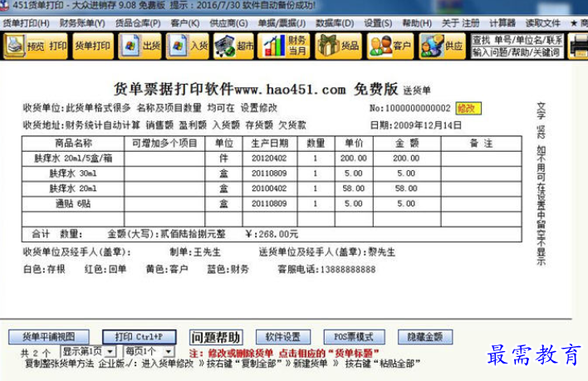Click unit price 200.00 cell
The image size is (588, 381).
354,159
